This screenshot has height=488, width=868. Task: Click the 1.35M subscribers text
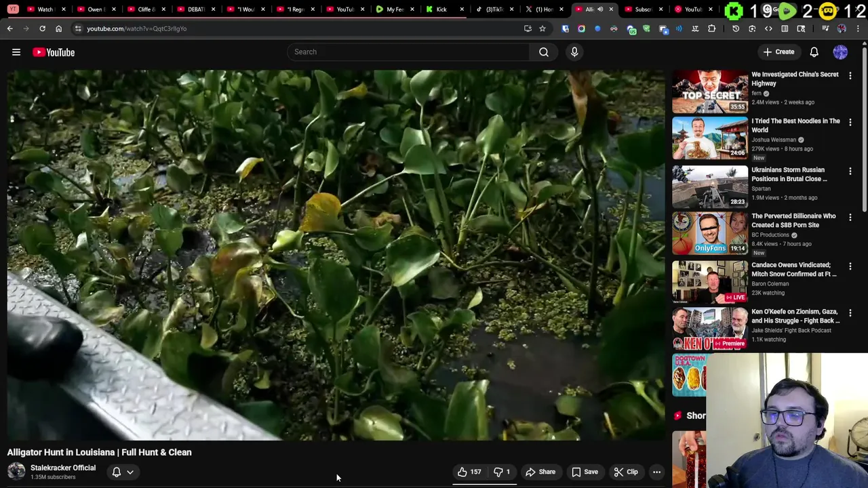53,477
